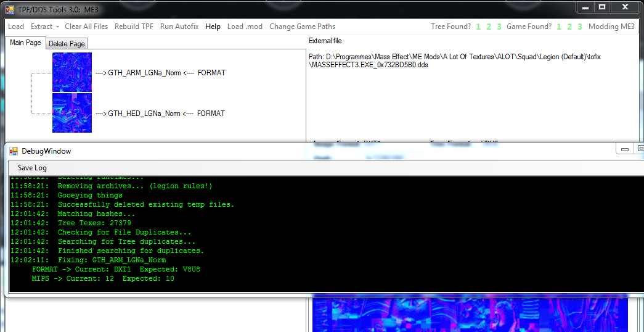
Task: Switch to the Delete Page tab
Action: pos(67,44)
